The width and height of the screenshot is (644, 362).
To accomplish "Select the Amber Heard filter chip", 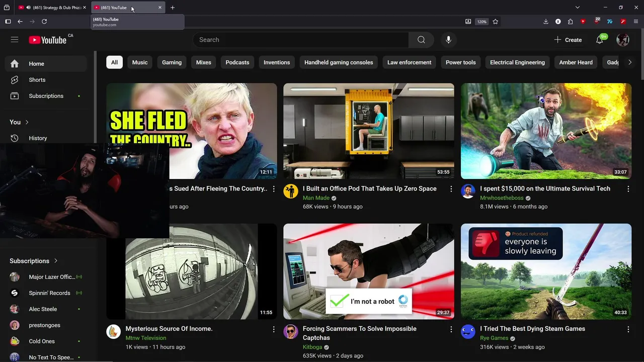I will point(576,62).
